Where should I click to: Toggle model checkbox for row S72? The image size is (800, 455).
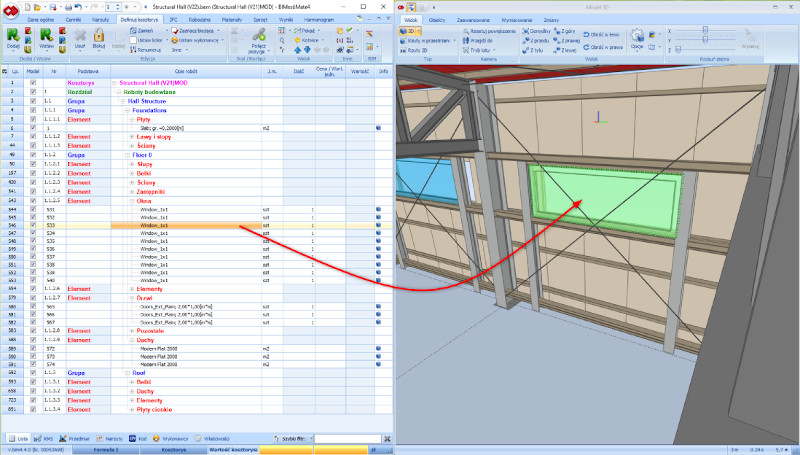(x=34, y=347)
